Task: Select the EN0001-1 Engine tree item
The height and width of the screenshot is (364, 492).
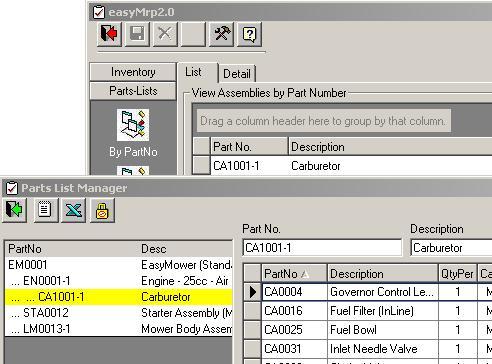Action: click(x=119, y=281)
